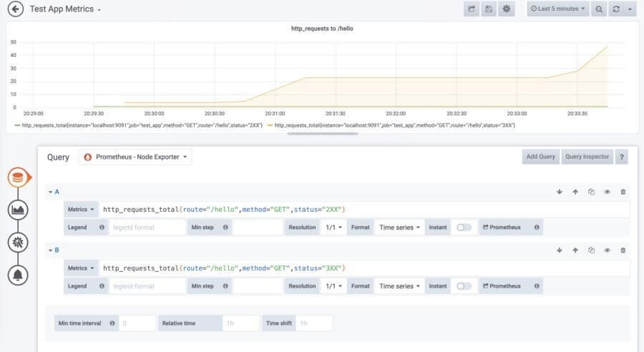Open dashboard settings gear icon
The height and width of the screenshot is (352, 644).
507,9
